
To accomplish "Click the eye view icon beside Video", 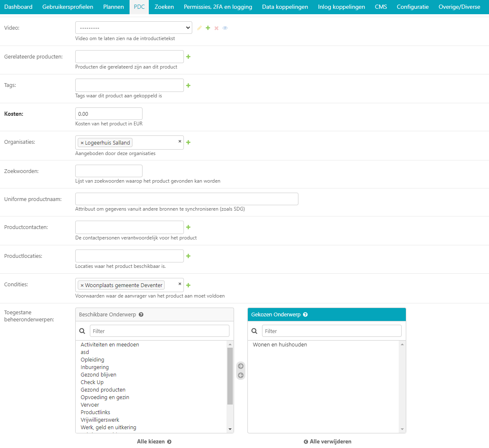I will point(225,28).
